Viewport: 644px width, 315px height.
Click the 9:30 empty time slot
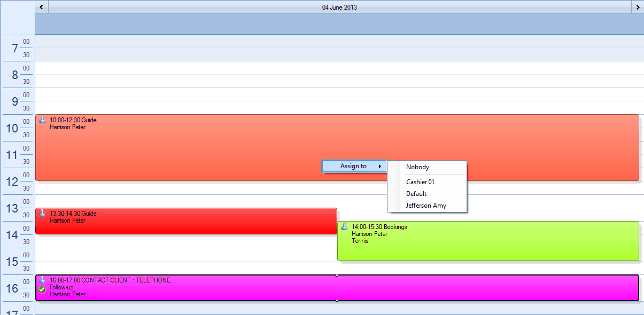[x=339, y=108]
